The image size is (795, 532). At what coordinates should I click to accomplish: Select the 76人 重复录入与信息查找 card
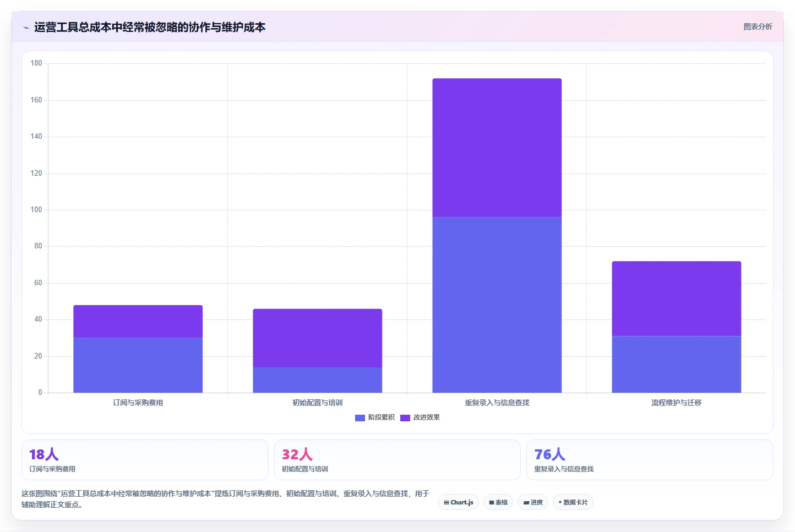coord(650,460)
